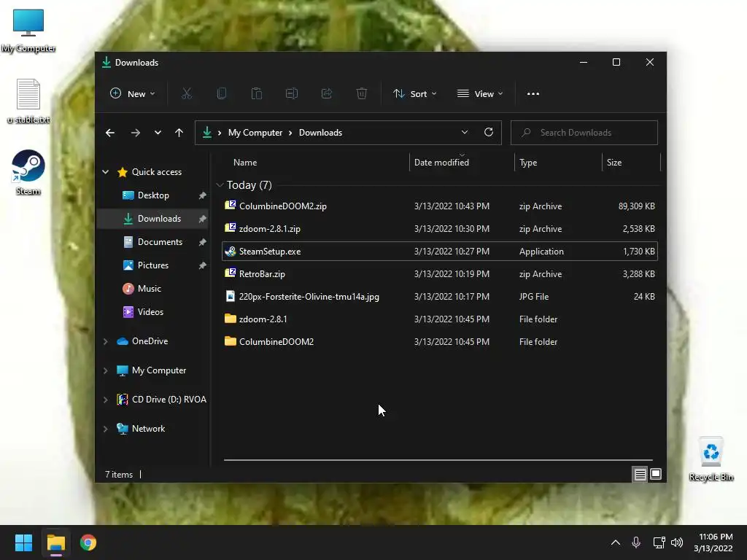Screen dimensions: 747x560
Task: Select Videos in navigation pane
Action: pos(153,312)
